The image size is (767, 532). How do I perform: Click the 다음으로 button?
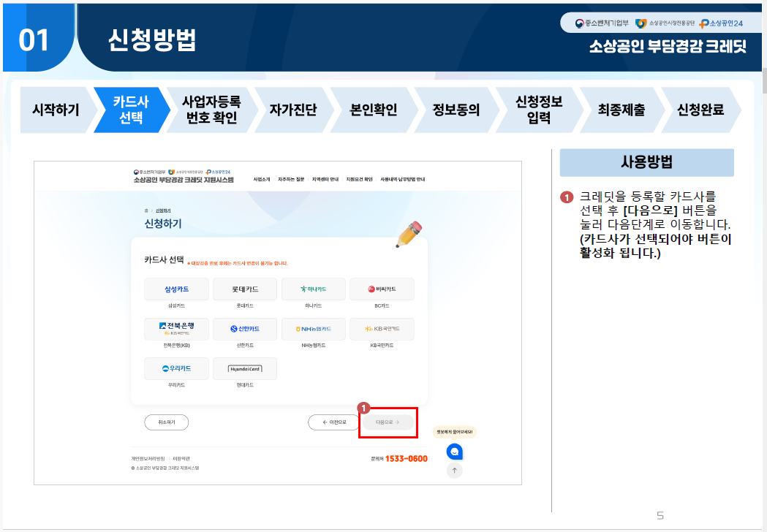[x=388, y=422]
